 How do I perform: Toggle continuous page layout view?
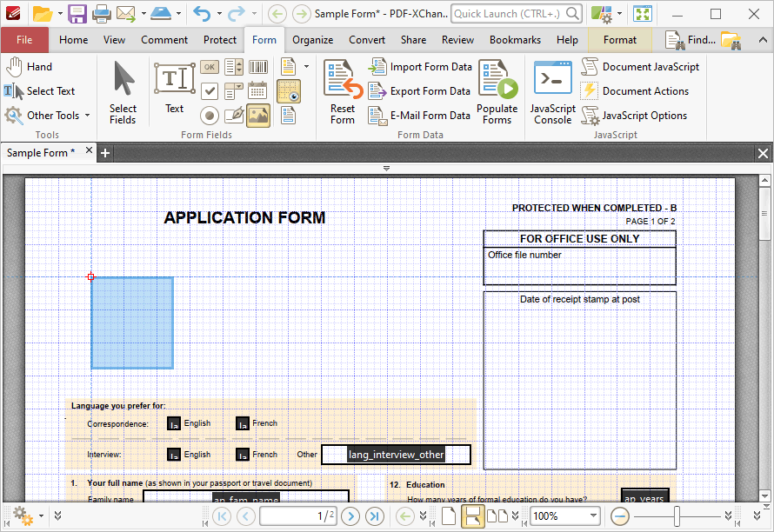tap(472, 516)
